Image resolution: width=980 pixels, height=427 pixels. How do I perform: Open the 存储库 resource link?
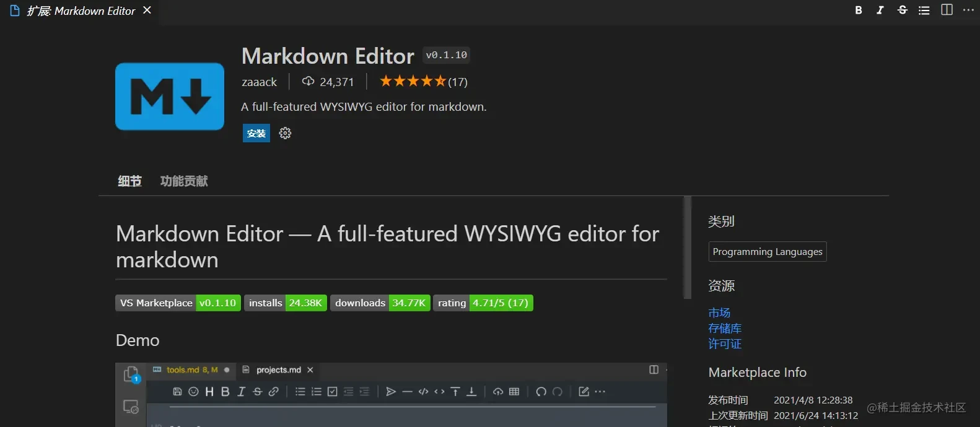725,329
